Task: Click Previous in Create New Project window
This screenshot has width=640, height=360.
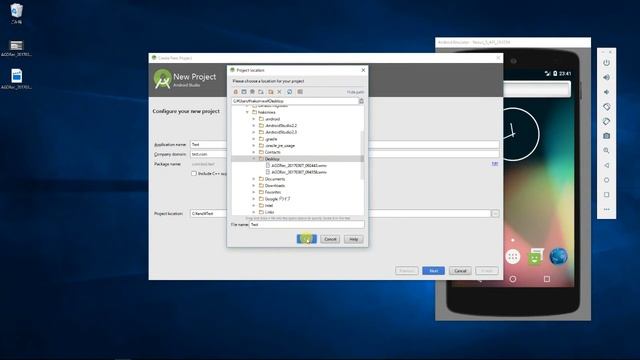Action: (x=407, y=271)
